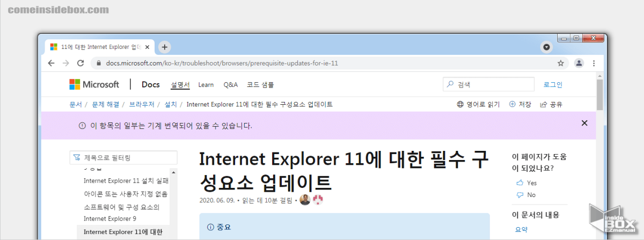This screenshot has width=644, height=240.
Task: Click the browser forward arrow
Action: pos(65,63)
